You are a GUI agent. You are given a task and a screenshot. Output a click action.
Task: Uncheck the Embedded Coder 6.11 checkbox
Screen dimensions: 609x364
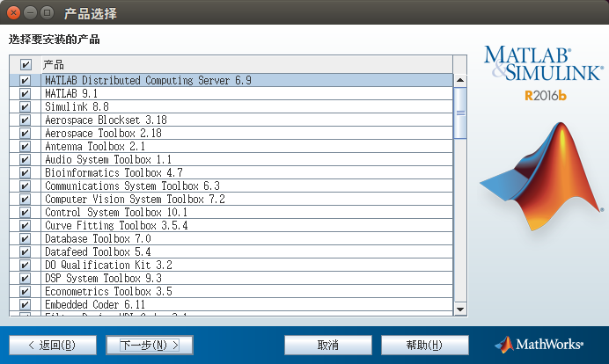pyautogui.click(x=25, y=304)
